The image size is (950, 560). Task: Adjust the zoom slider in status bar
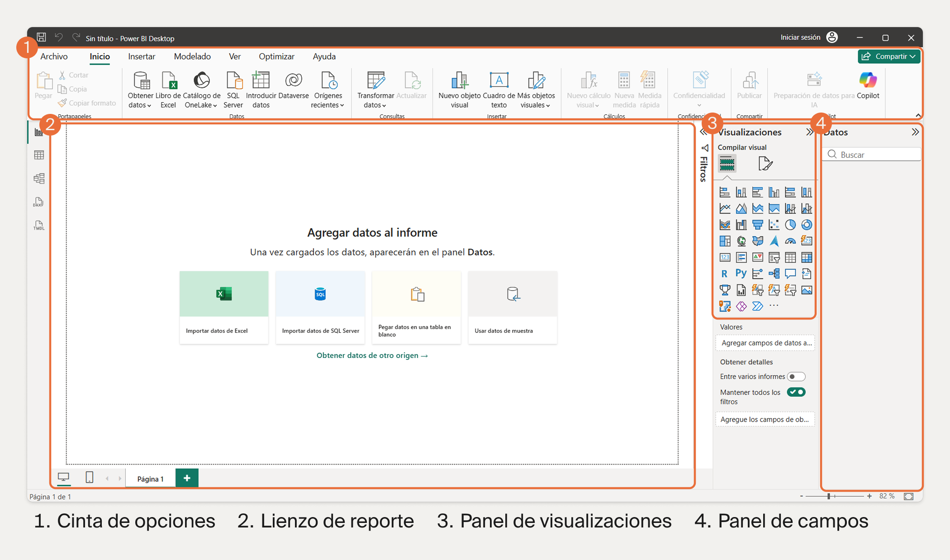pyautogui.click(x=829, y=496)
